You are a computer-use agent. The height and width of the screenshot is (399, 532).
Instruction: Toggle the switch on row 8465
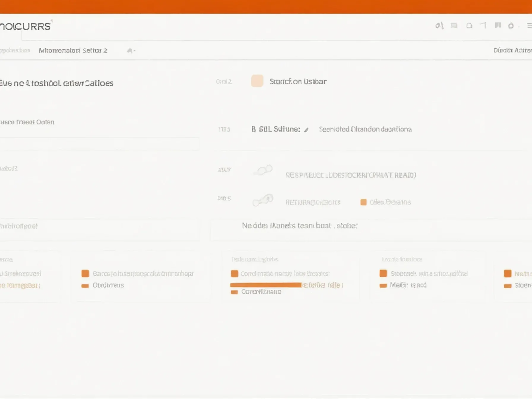coord(263,200)
